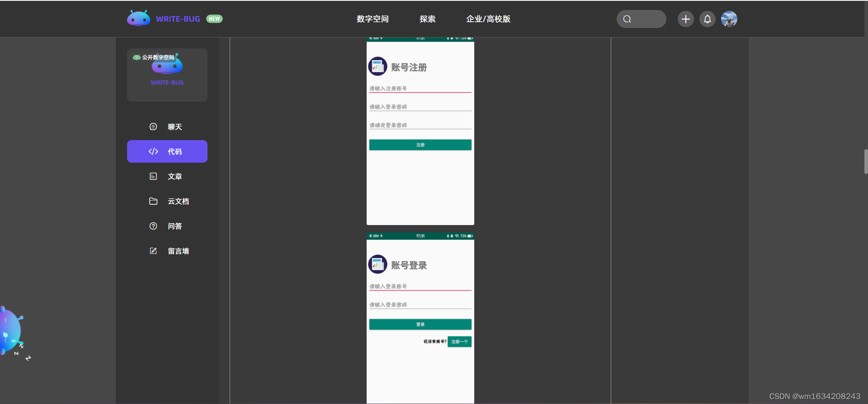Click the edit pencil icon beside 留言墙
This screenshot has height=404, width=868.
click(153, 251)
